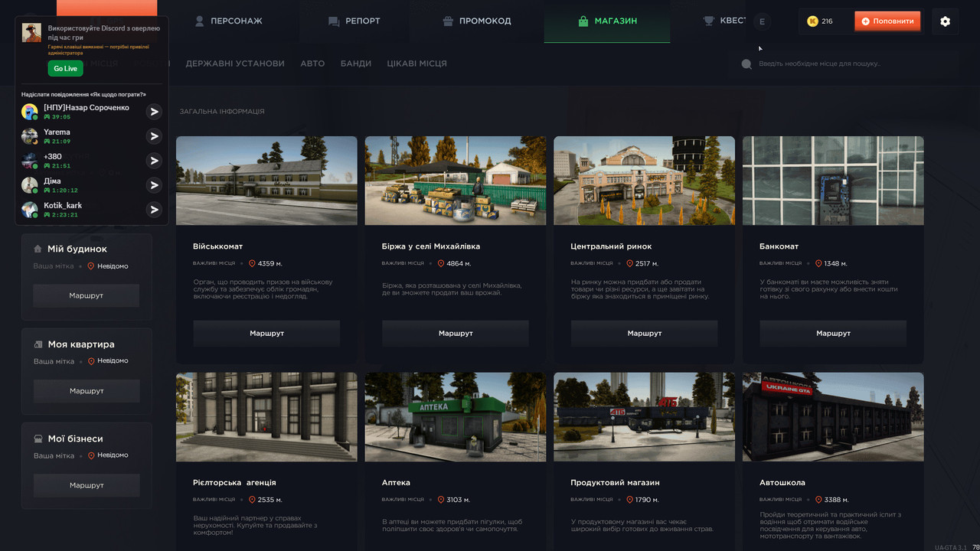Click the Біржа у селі Михайлівка photo
The image size is (980, 551).
(456, 181)
